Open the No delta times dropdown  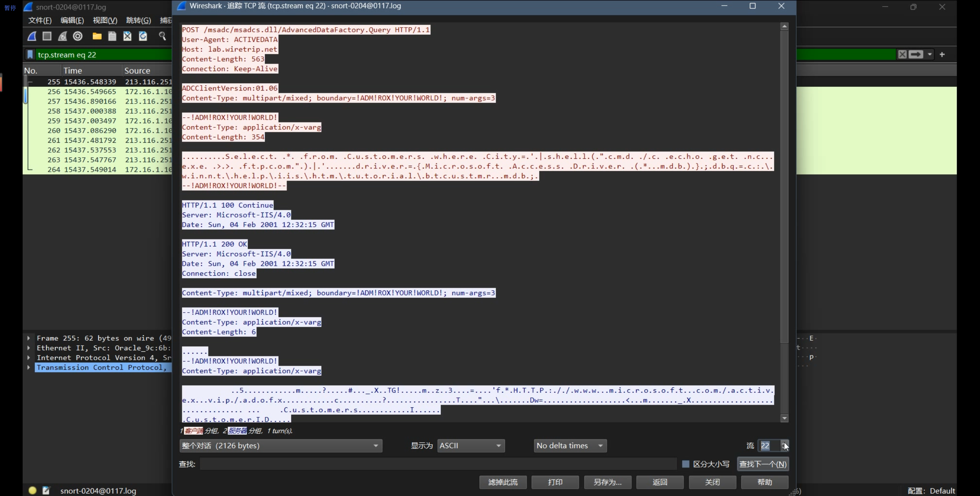pyautogui.click(x=570, y=445)
